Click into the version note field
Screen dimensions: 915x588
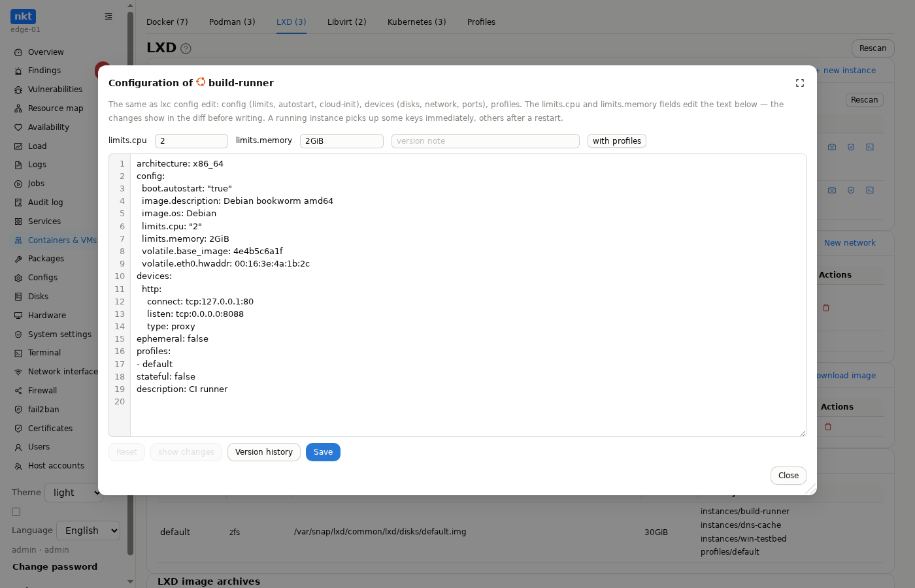[x=486, y=141]
